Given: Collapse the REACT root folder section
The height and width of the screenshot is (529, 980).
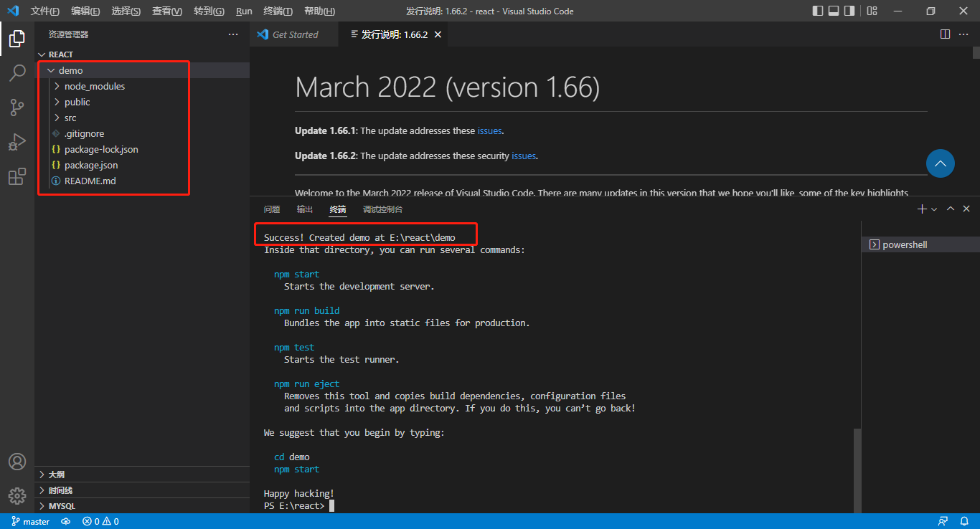Looking at the screenshot, I should (x=142, y=54).
